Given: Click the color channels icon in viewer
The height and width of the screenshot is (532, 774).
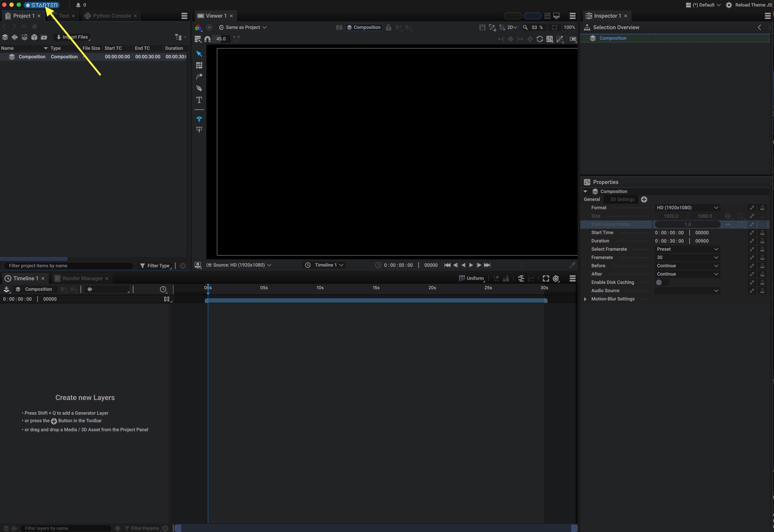Looking at the screenshot, I should [x=198, y=27].
